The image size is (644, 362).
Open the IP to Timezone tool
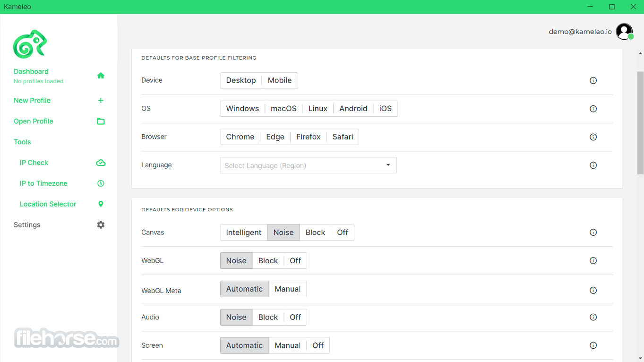43,183
